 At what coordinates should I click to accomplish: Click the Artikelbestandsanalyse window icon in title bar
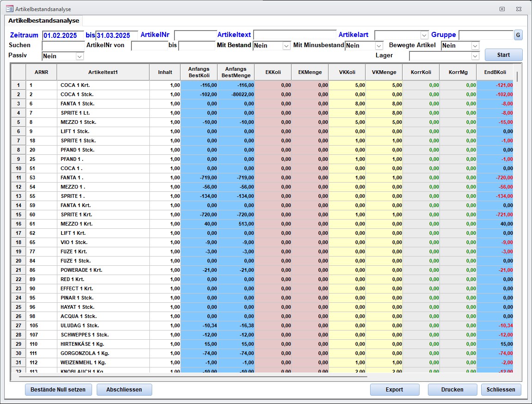tap(9, 9)
